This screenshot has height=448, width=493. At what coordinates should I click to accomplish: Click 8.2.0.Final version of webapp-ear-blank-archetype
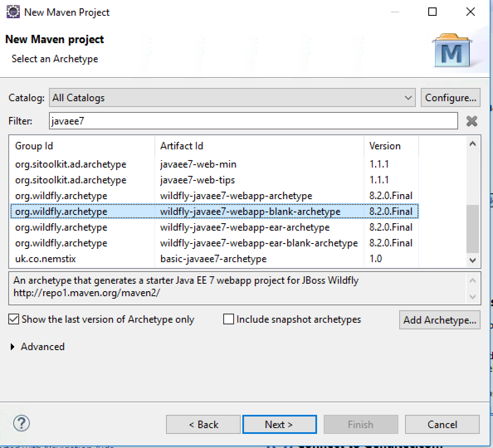point(390,243)
